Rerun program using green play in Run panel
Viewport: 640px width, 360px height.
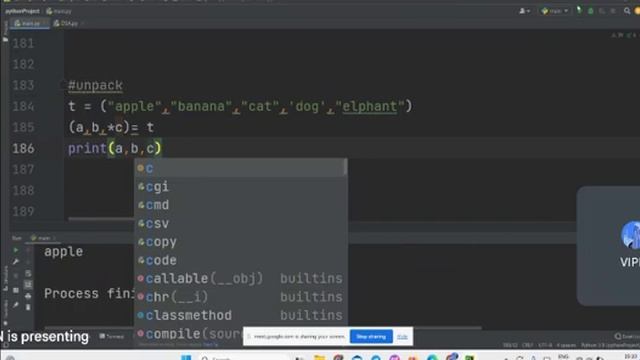point(16,250)
